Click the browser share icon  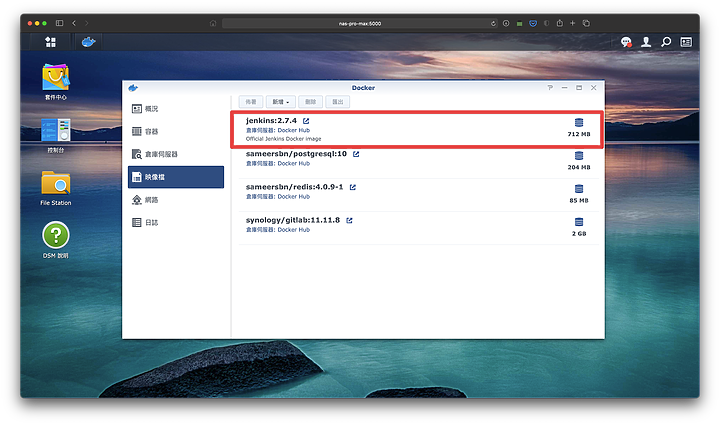pyautogui.click(x=559, y=23)
